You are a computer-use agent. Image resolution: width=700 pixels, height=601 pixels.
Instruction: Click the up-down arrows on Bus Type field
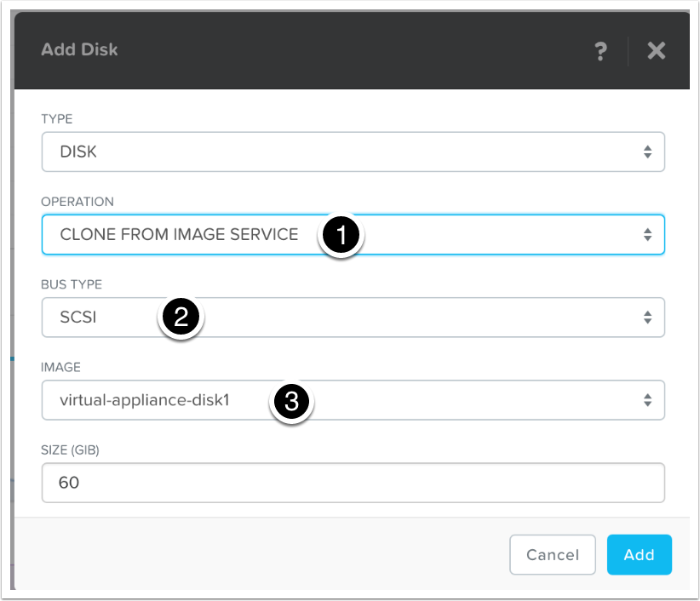(647, 318)
